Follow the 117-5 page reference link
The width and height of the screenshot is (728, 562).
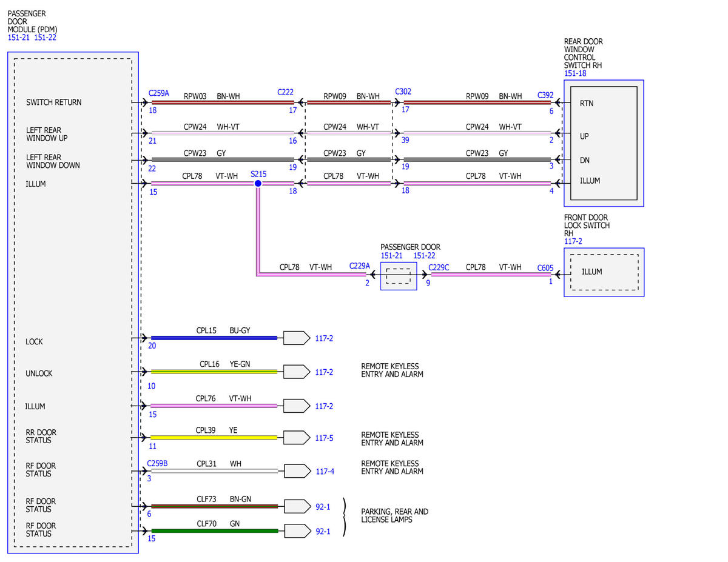pos(325,438)
